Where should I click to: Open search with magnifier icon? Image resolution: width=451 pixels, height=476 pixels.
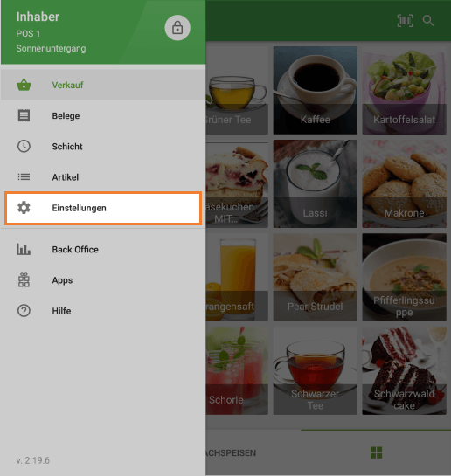[428, 21]
